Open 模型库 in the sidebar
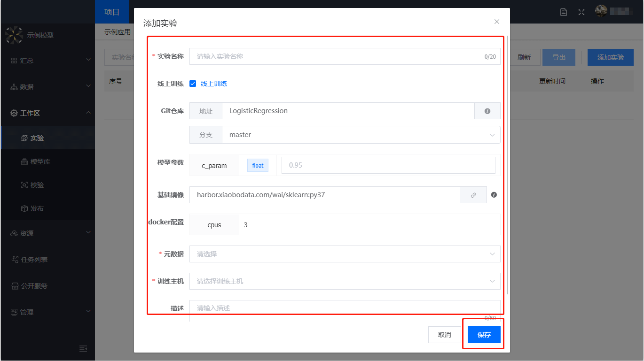Viewport: 644px width, 361px height. click(x=47, y=161)
